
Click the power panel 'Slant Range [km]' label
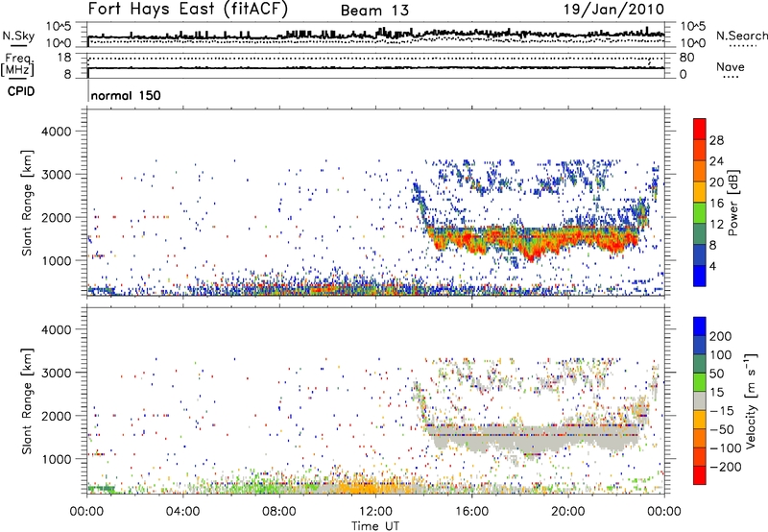pos(27,203)
